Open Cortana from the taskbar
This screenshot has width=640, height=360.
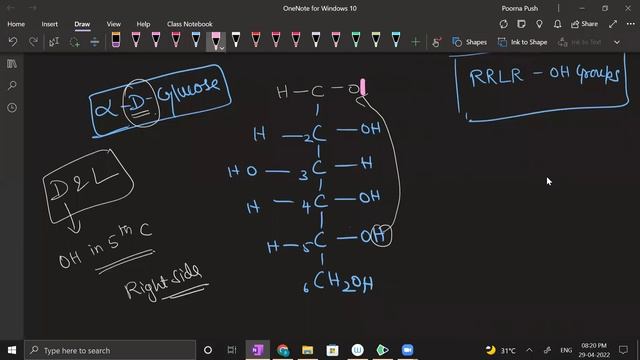click(208, 350)
